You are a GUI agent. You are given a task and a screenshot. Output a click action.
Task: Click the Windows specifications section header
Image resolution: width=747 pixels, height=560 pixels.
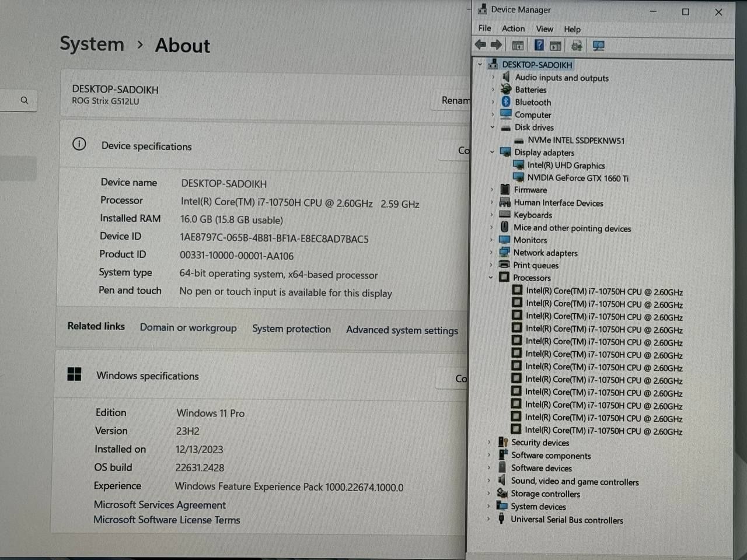148,376
